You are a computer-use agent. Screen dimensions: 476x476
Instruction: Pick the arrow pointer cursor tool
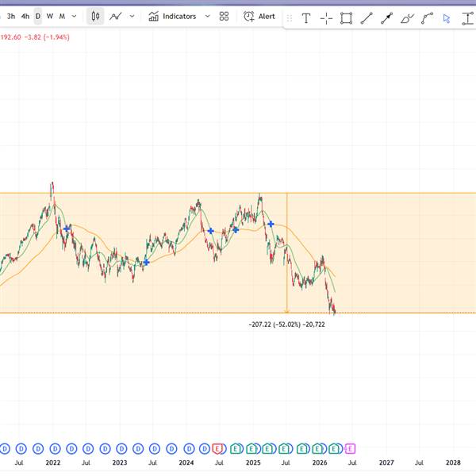[x=447, y=18]
